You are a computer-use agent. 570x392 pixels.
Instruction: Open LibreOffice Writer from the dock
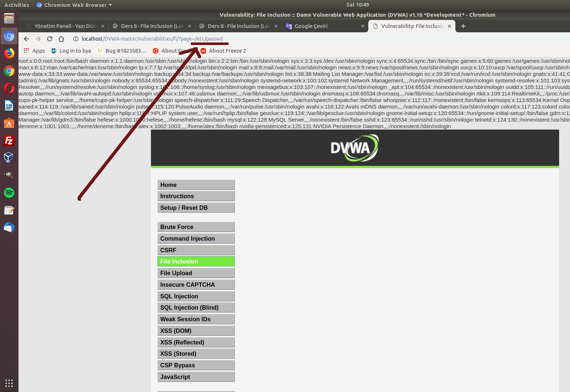(x=9, y=106)
